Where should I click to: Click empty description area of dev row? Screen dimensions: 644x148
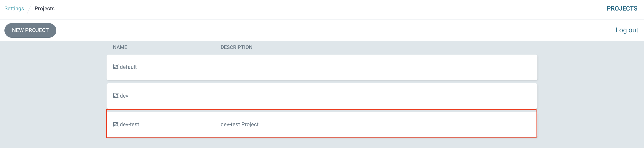click(x=375, y=96)
